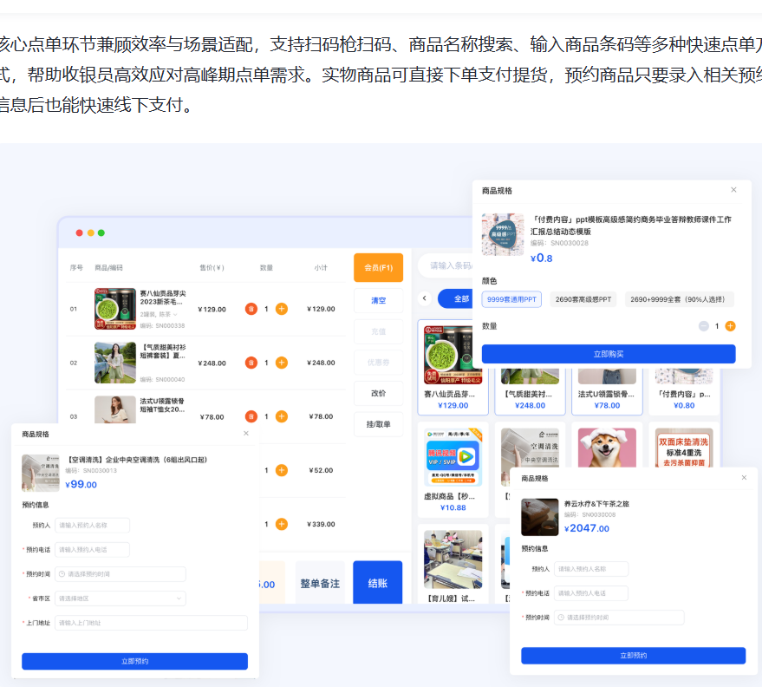Select 2690+9999全套 (90%人选择) option
This screenshot has height=700, width=762.
(679, 299)
